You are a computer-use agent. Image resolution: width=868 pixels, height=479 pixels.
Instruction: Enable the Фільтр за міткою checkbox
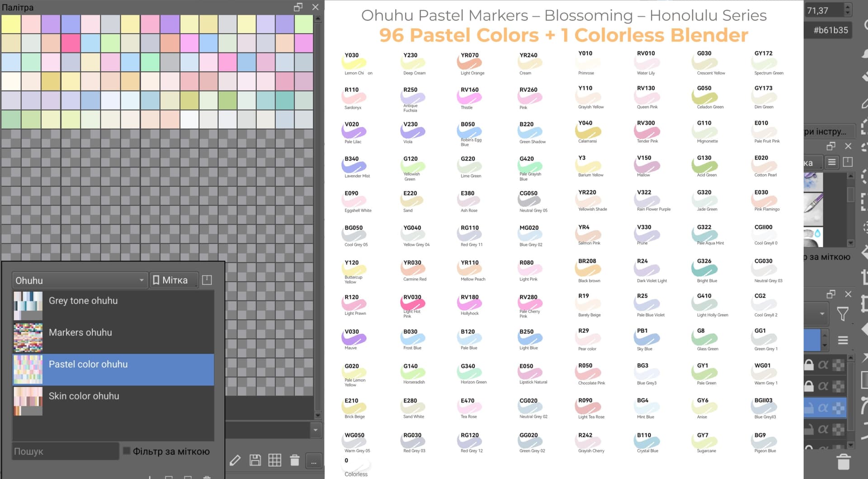127,451
